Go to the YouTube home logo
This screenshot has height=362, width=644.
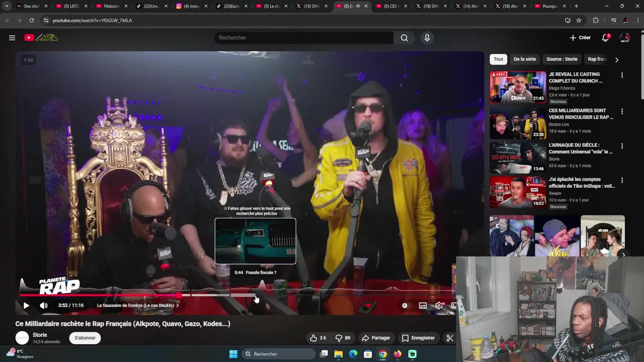pos(41,38)
